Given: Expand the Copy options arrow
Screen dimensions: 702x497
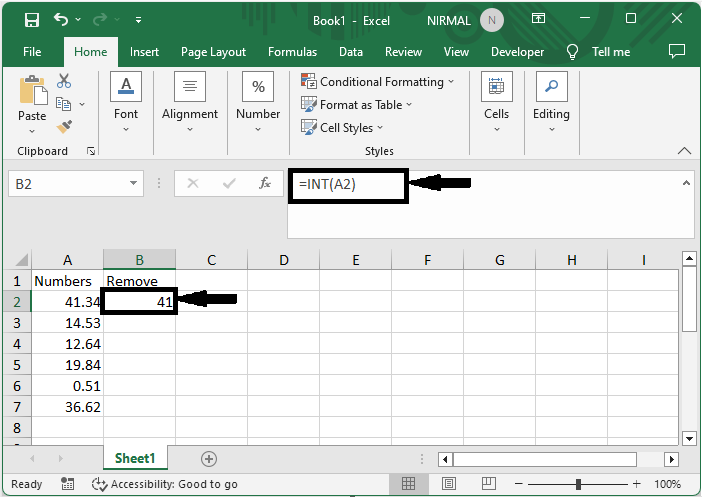Looking at the screenshot, I should (82, 104).
